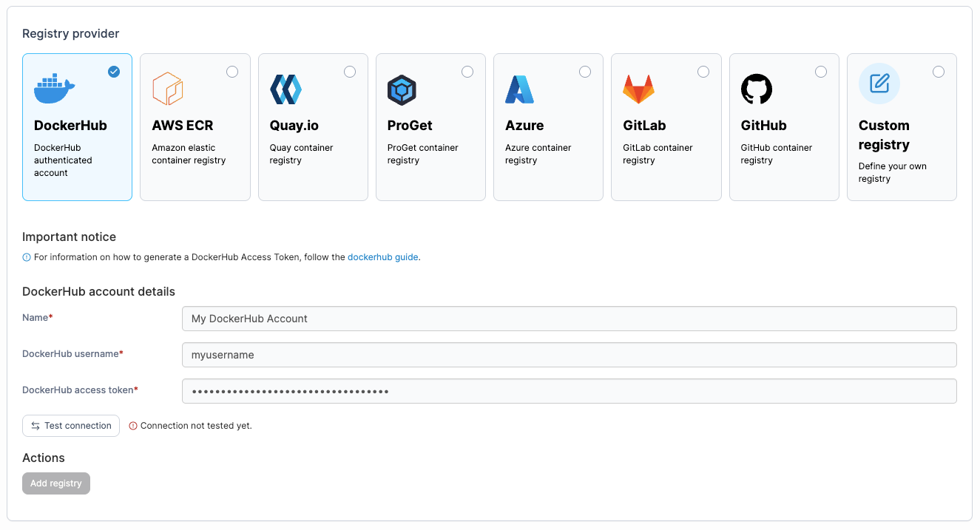
Task: Click the Azure logo icon
Action: coord(519,89)
